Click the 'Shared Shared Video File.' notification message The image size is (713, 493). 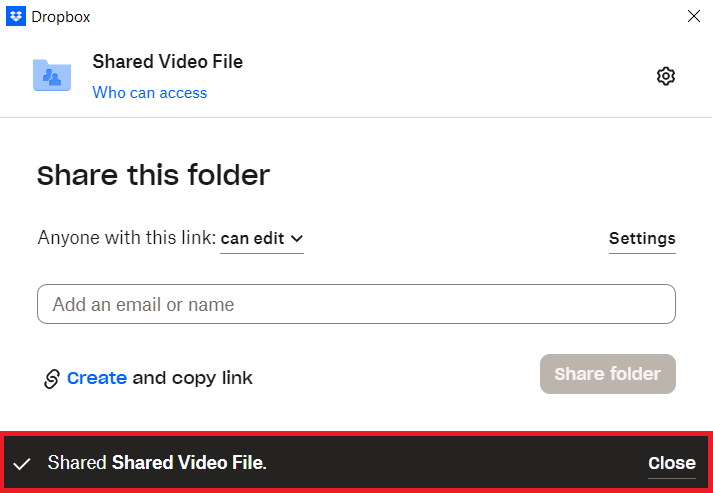pos(157,463)
